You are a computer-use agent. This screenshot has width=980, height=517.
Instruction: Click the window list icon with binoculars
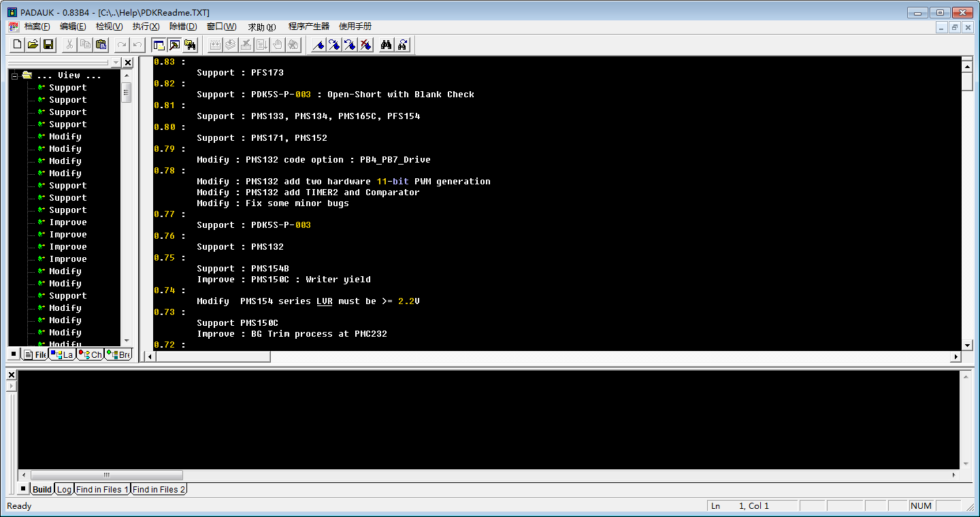[x=190, y=44]
